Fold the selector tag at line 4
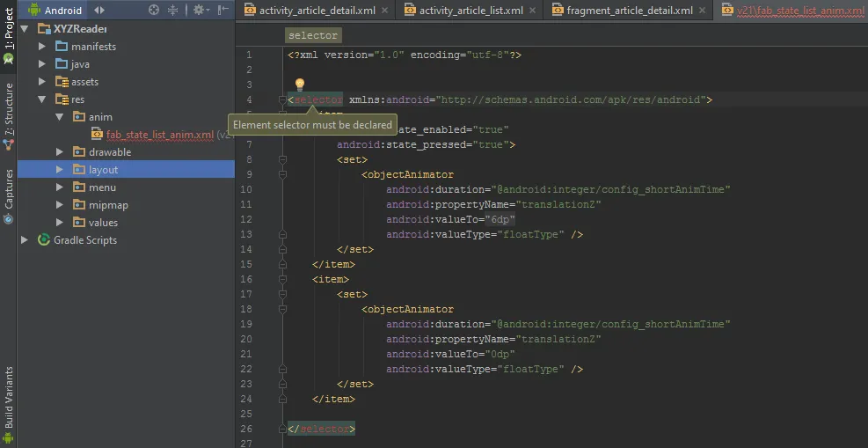Viewport: 868px width, 448px height. 283,99
